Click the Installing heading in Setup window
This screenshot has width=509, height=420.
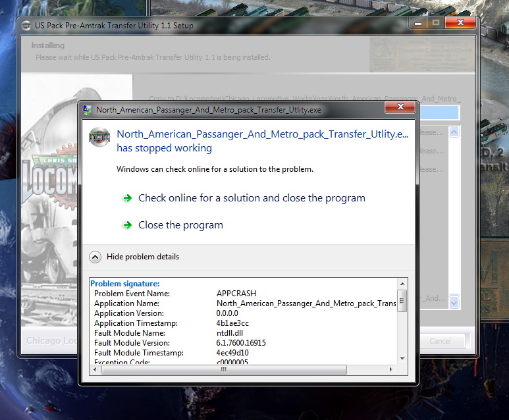[48, 45]
